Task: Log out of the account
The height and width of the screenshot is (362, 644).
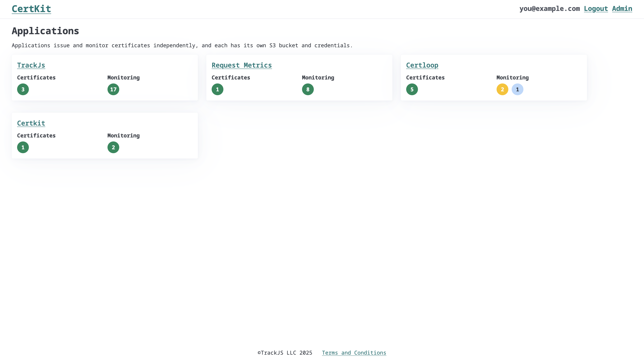Action: point(596,9)
